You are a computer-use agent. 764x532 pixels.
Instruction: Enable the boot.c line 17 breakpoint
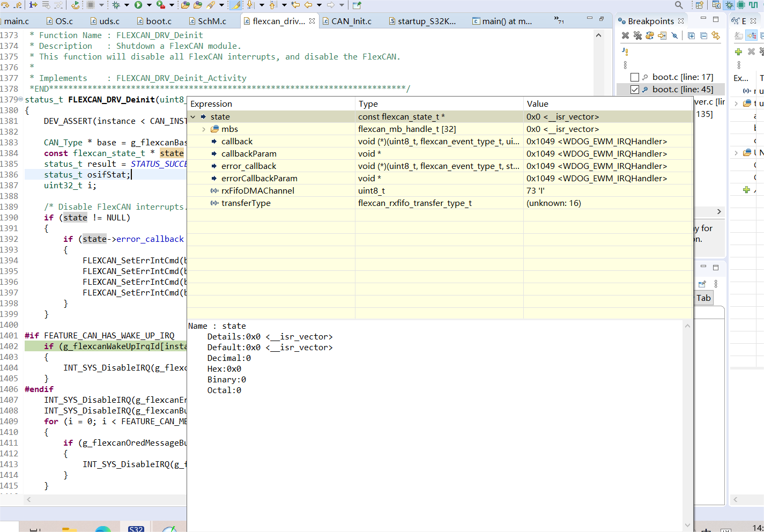(635, 77)
